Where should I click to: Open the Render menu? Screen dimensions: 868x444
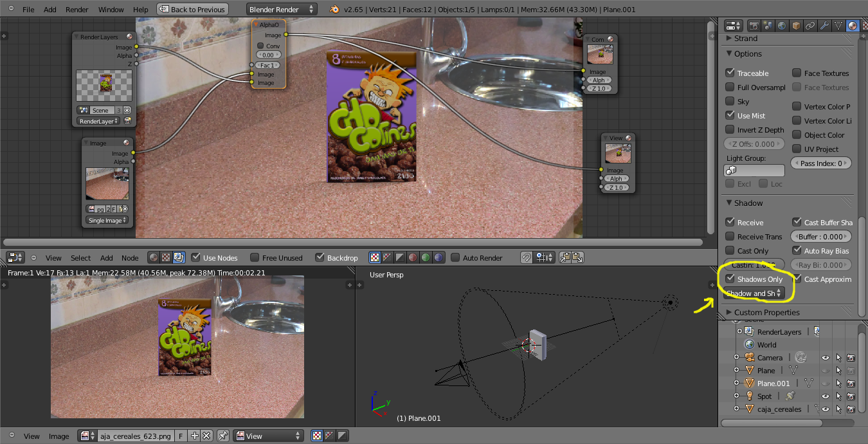77,10
